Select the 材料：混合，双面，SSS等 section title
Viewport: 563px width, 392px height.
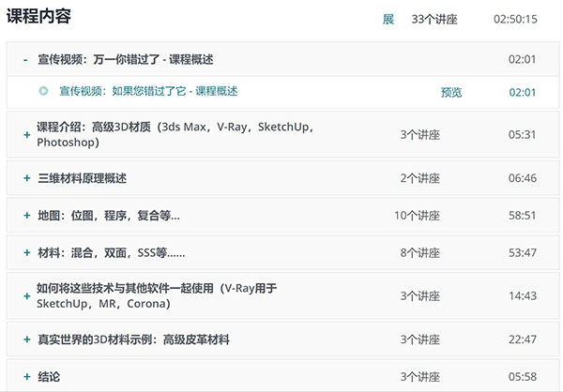click(111, 252)
